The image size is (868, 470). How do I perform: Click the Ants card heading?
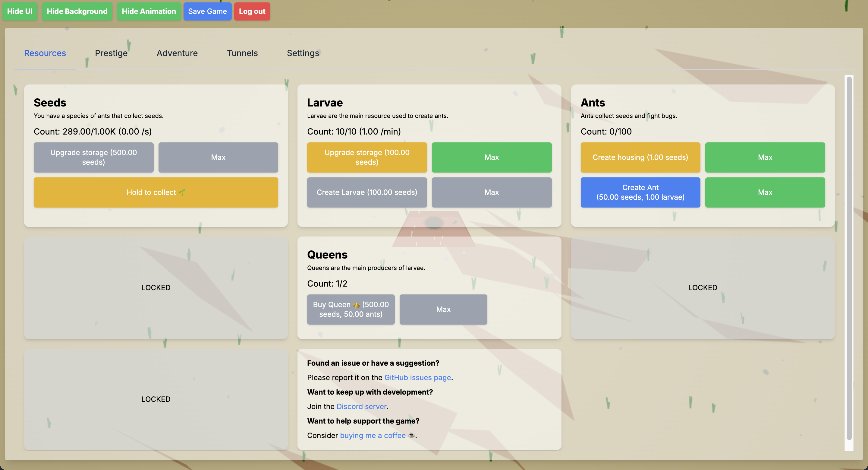click(593, 103)
